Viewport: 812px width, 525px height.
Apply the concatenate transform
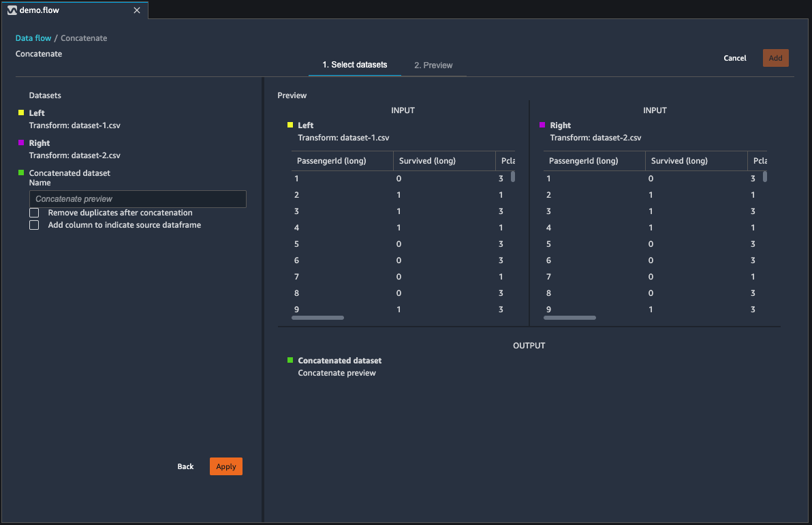[225, 466]
